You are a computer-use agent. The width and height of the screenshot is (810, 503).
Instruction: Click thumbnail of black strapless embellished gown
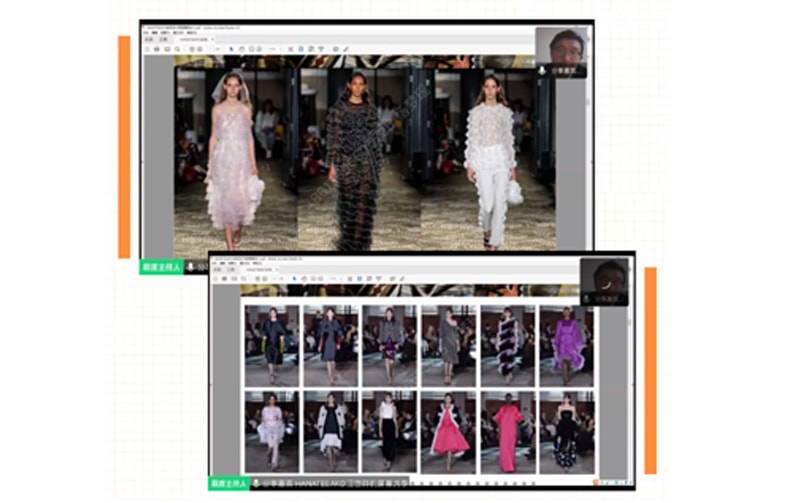tap(567, 432)
